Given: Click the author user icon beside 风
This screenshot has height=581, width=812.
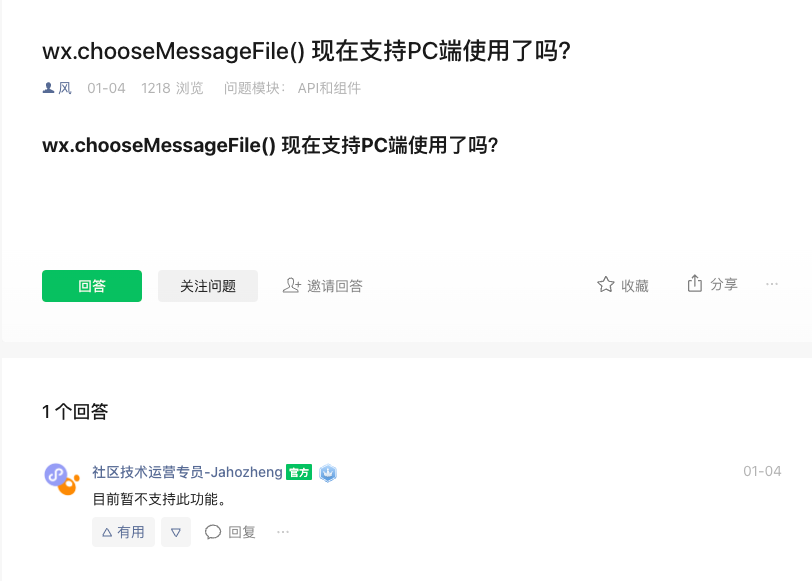Looking at the screenshot, I should [x=48, y=88].
